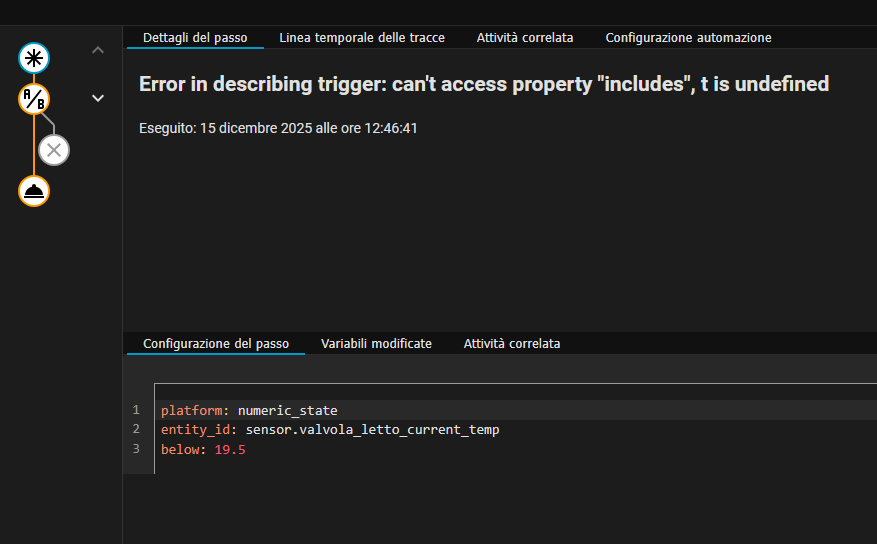Switch to Dettagli del passo tab
This screenshot has width=877, height=544.
[x=195, y=37]
